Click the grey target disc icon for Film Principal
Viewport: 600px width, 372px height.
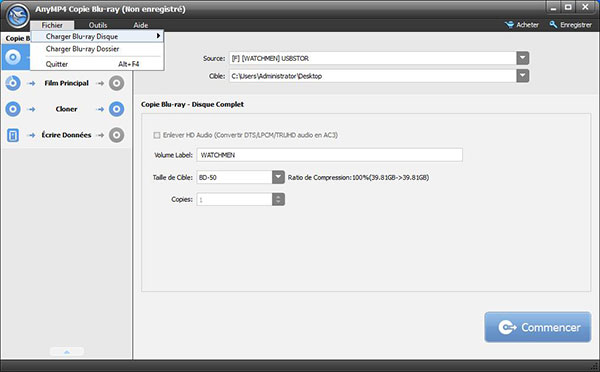point(116,83)
